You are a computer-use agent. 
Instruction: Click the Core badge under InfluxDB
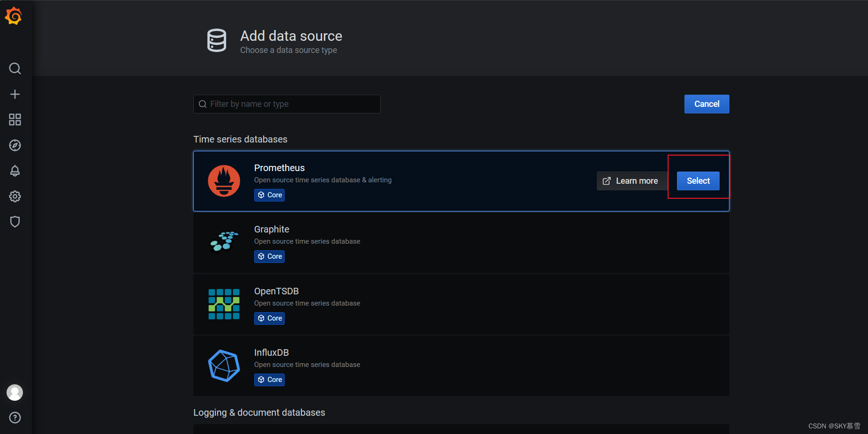[x=270, y=380]
